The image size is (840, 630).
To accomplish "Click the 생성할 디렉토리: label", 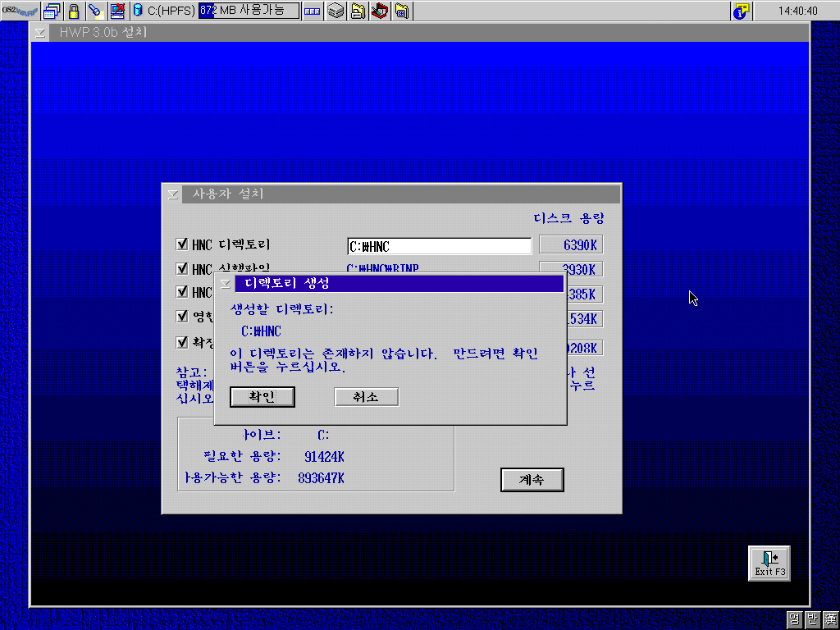I will (282, 309).
